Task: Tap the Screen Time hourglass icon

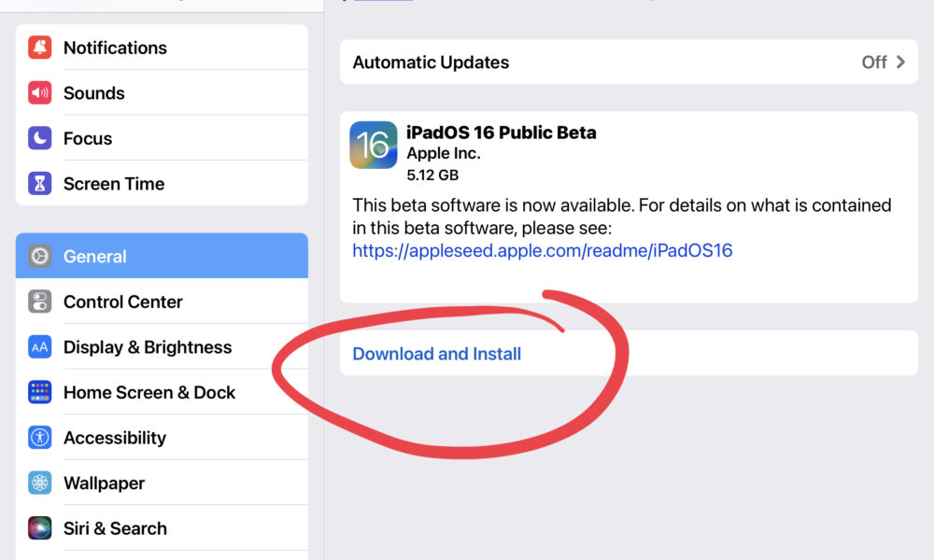Action: 40,183
